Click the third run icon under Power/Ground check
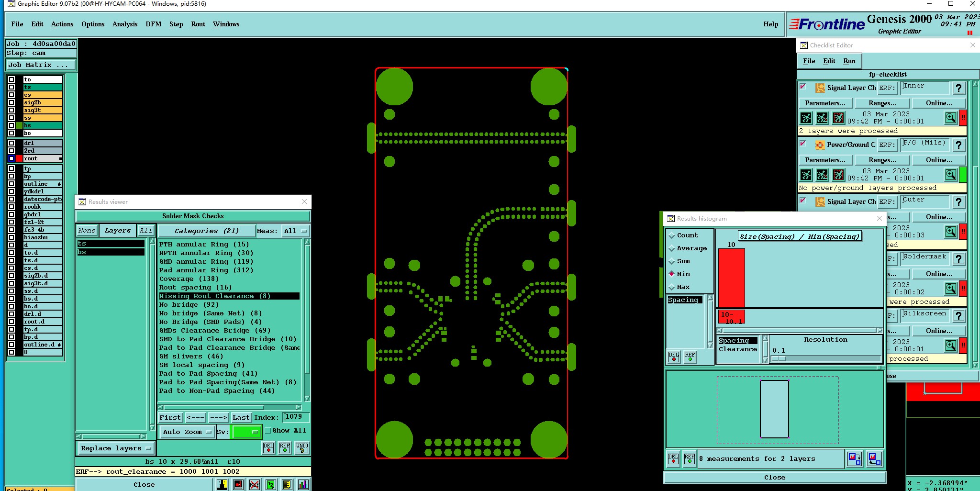 839,175
